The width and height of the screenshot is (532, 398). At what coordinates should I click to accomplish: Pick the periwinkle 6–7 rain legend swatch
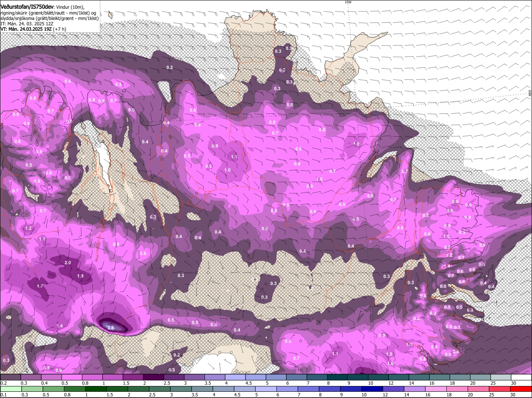pos(287,389)
